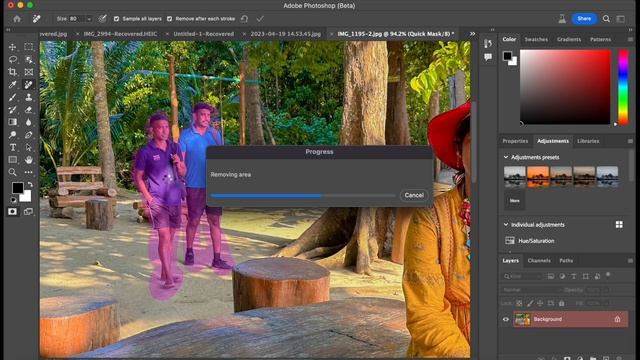Open the Edit Toolbar three-dots menu

click(x=29, y=172)
